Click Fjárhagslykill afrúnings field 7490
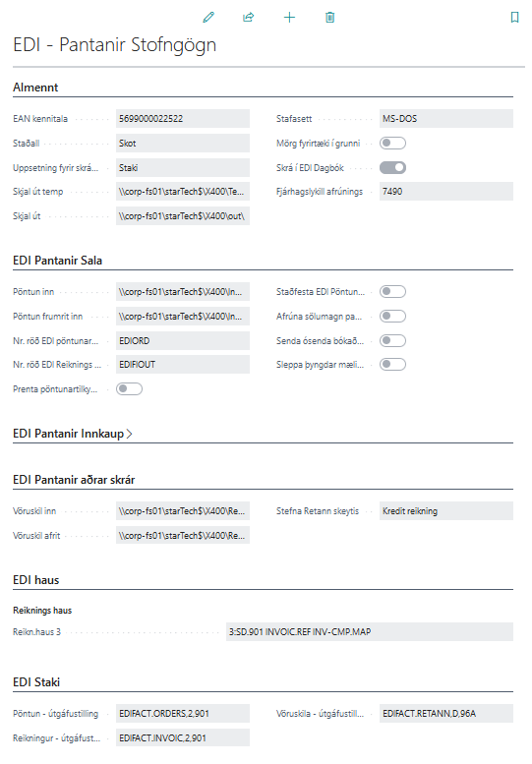This screenshot has height=764, width=532. (x=446, y=192)
